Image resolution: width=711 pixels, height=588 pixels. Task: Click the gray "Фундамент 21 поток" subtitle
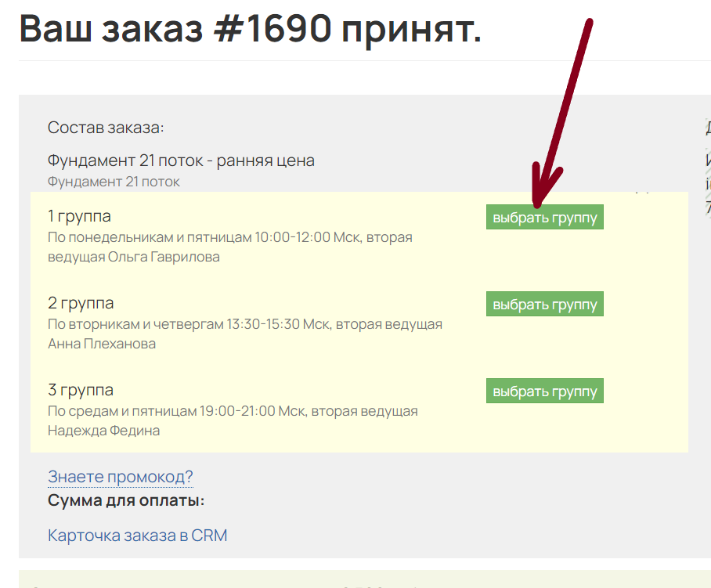(114, 182)
